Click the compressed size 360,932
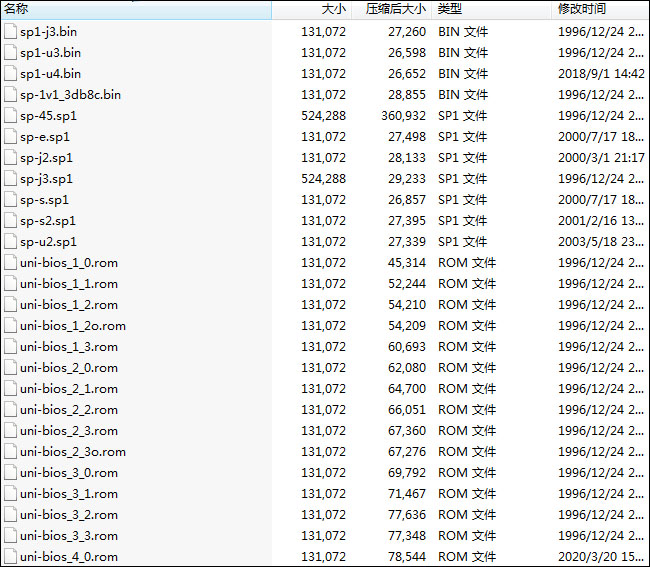650x567 pixels. point(403,116)
